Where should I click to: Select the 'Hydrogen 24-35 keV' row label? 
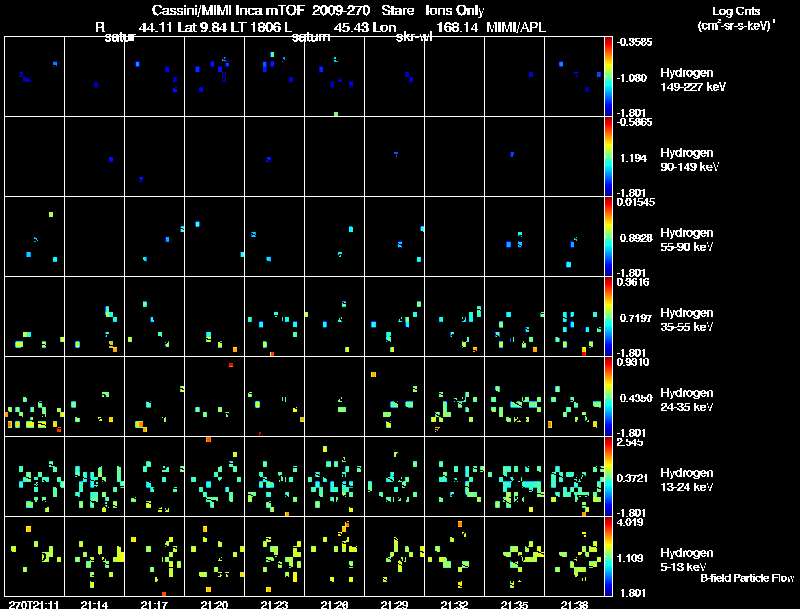pyautogui.click(x=687, y=400)
